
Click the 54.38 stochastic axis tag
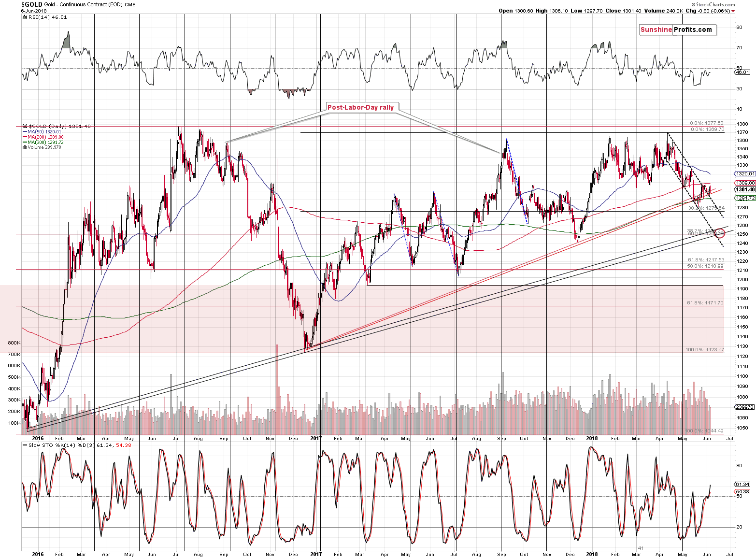pyautogui.click(x=742, y=492)
